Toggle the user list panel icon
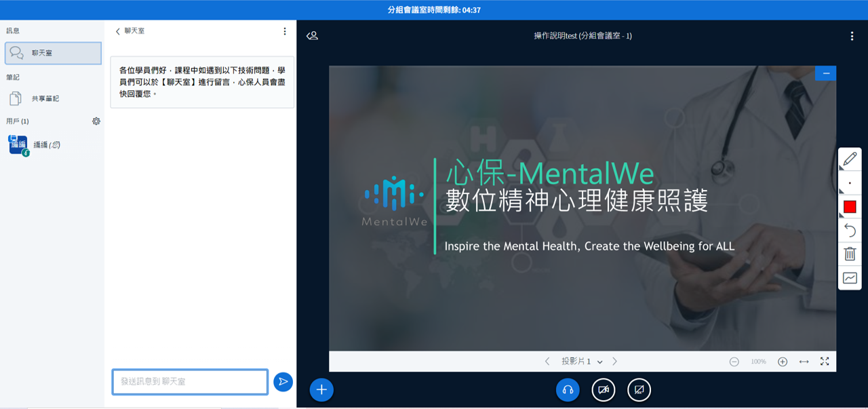Image resolution: width=868 pixels, height=409 pixels. [x=312, y=36]
